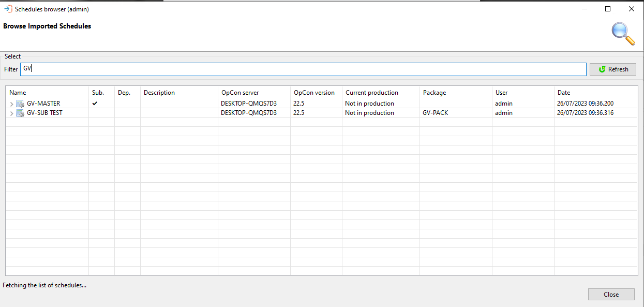The width and height of the screenshot is (644, 307).
Task: Sort by the Name column header
Action: click(x=47, y=93)
